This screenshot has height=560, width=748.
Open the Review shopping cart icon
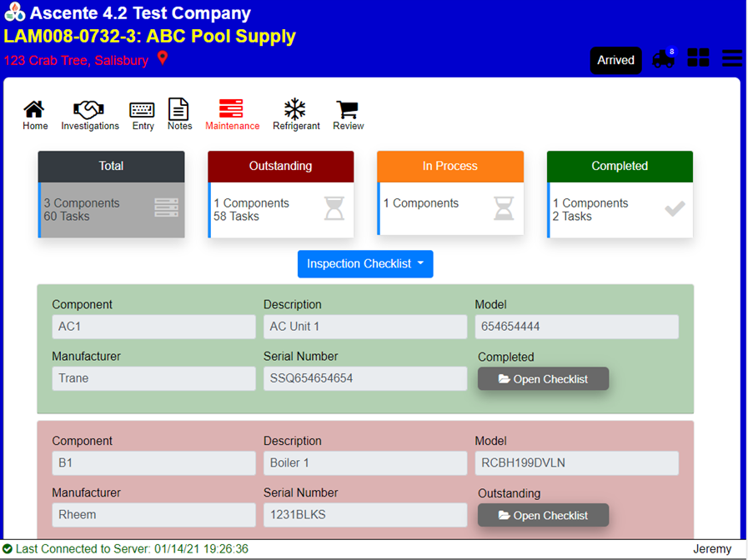(x=348, y=110)
